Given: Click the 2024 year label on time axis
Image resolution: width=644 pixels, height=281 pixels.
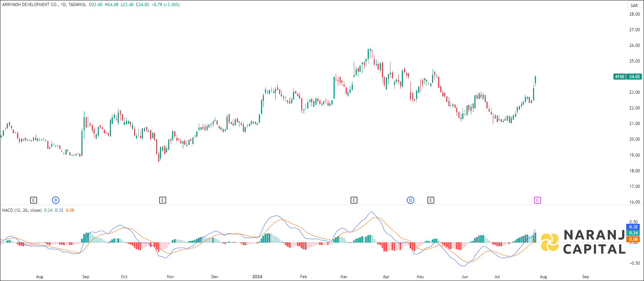Looking at the screenshot, I should coord(257,277).
